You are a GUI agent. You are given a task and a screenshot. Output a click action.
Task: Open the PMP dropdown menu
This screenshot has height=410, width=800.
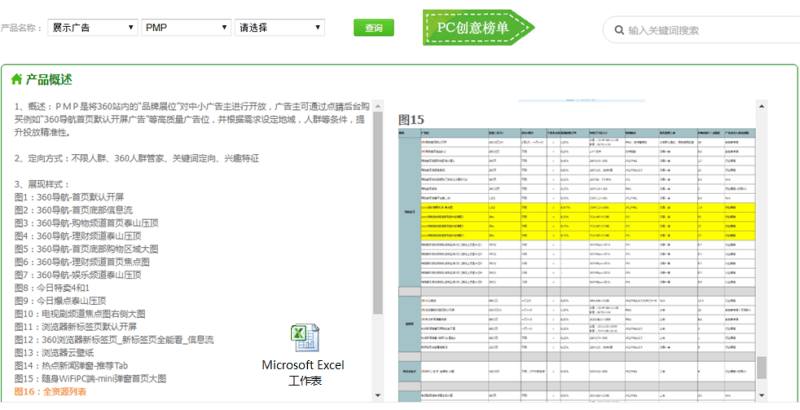click(x=184, y=28)
